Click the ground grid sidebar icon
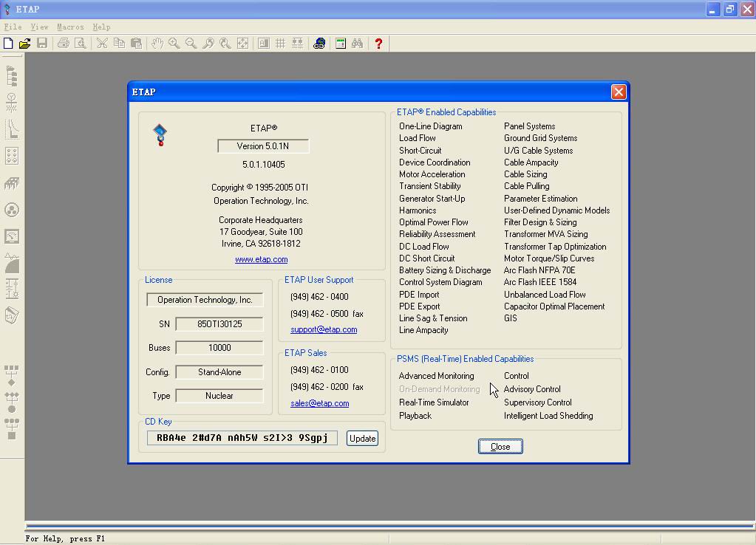 pyautogui.click(x=12, y=183)
